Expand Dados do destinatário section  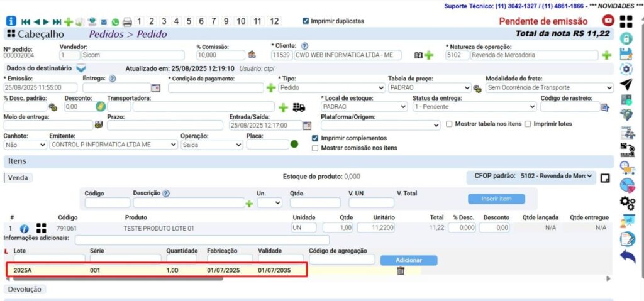click(x=80, y=68)
